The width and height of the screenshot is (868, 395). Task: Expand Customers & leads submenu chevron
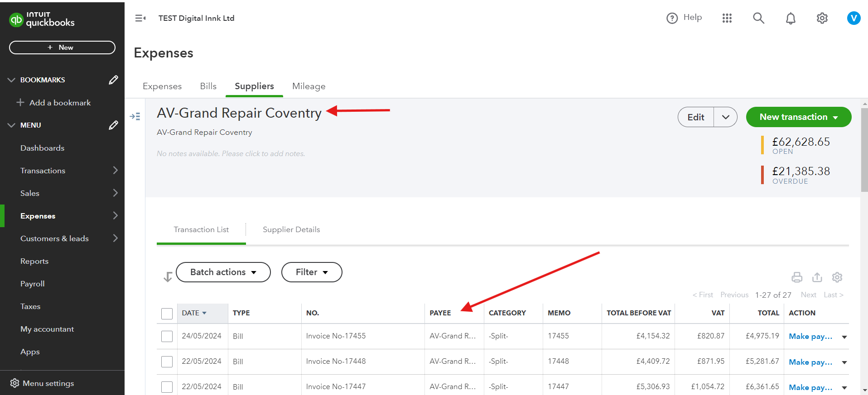tap(115, 238)
